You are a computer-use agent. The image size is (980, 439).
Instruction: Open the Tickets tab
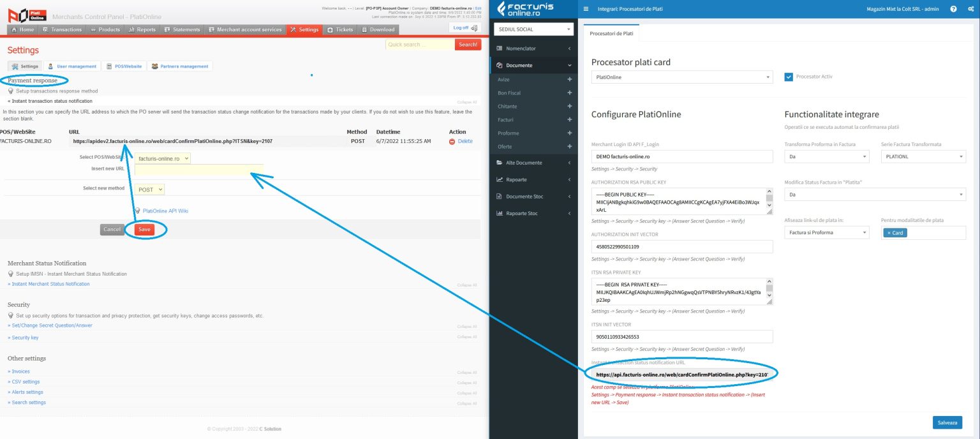click(x=339, y=29)
